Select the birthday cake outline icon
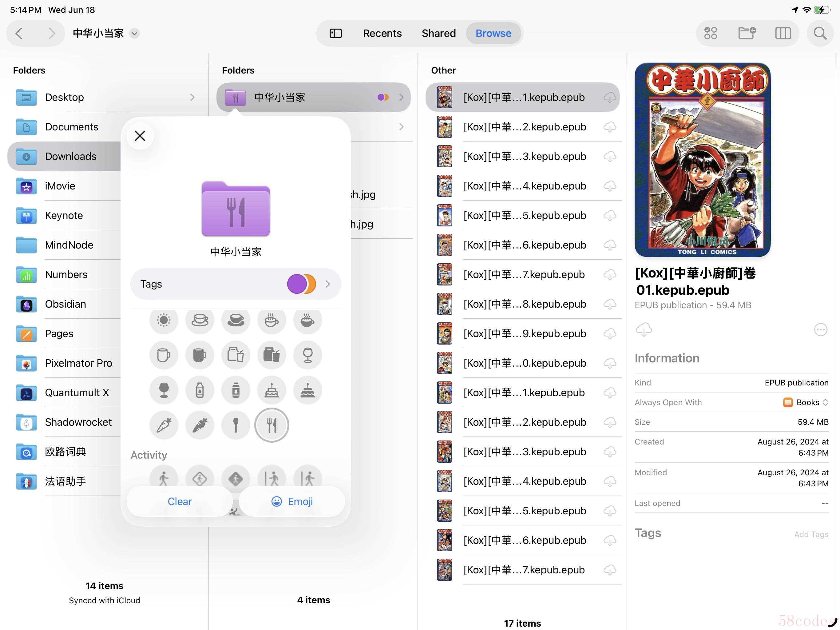This screenshot has width=840, height=630. [271, 390]
